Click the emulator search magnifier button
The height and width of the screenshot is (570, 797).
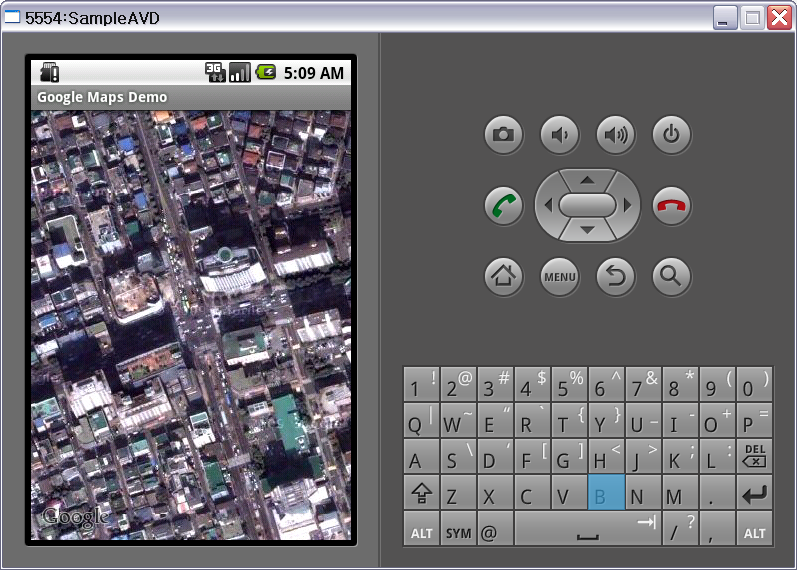(671, 277)
